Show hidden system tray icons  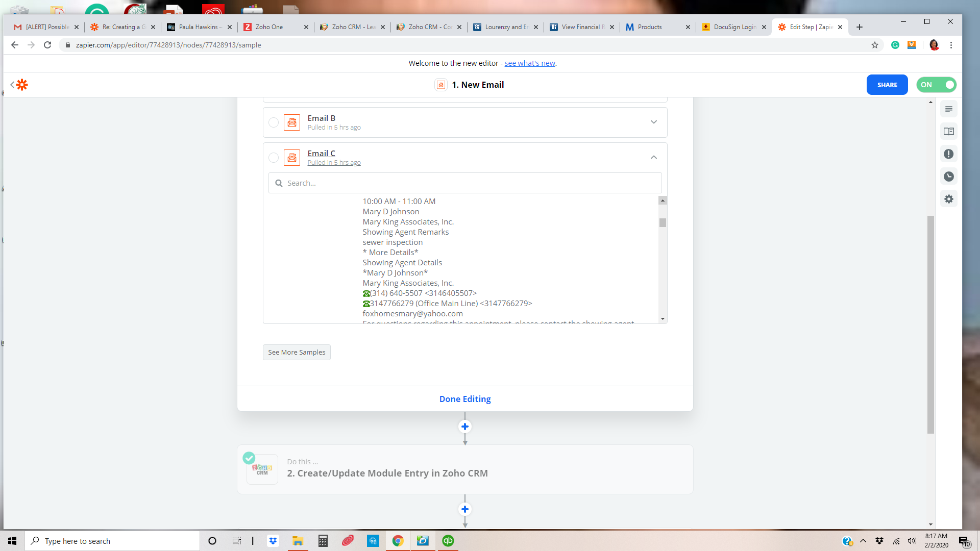tap(863, 541)
